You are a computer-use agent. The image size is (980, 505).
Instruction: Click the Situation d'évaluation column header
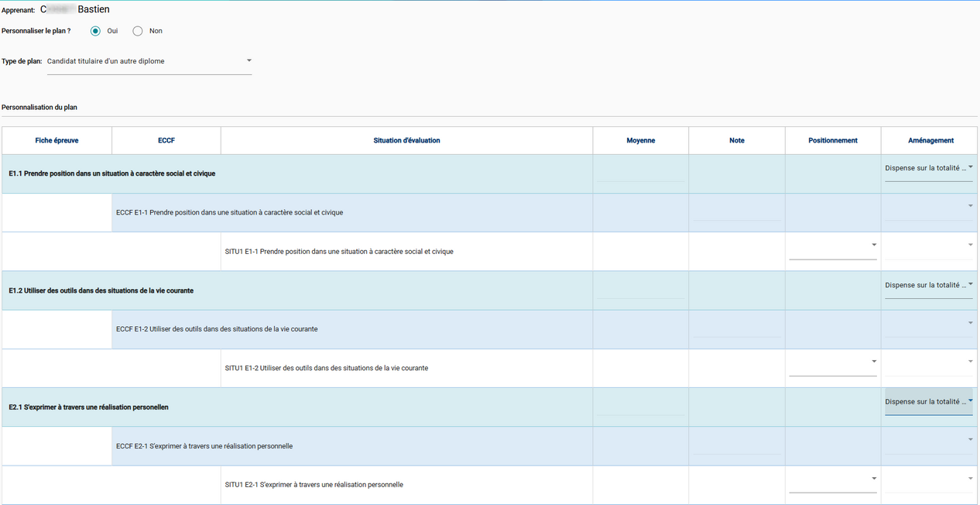(406, 141)
